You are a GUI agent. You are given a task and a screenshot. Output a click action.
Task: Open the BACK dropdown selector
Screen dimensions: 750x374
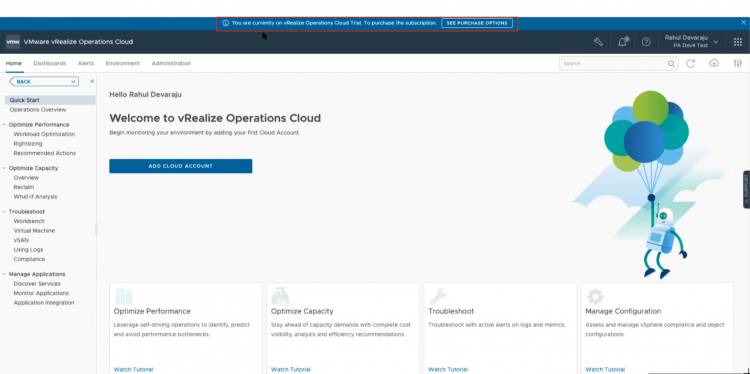pos(44,82)
